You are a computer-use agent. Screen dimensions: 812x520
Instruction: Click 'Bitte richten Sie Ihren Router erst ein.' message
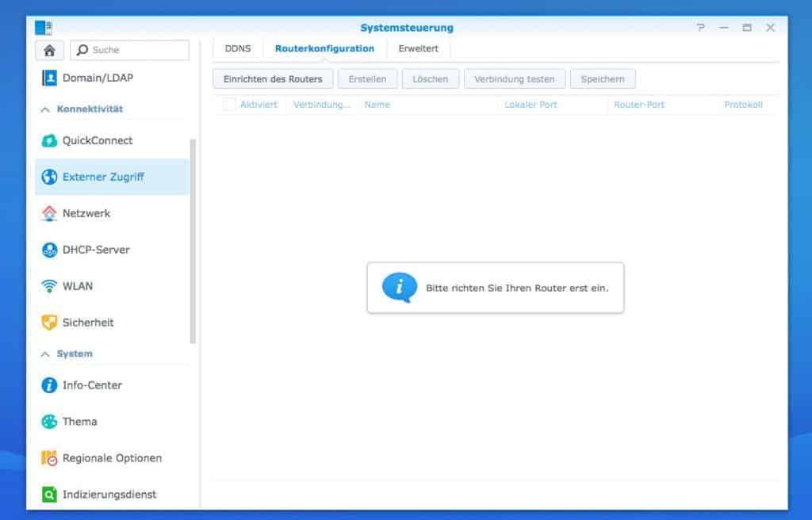pyautogui.click(x=517, y=288)
